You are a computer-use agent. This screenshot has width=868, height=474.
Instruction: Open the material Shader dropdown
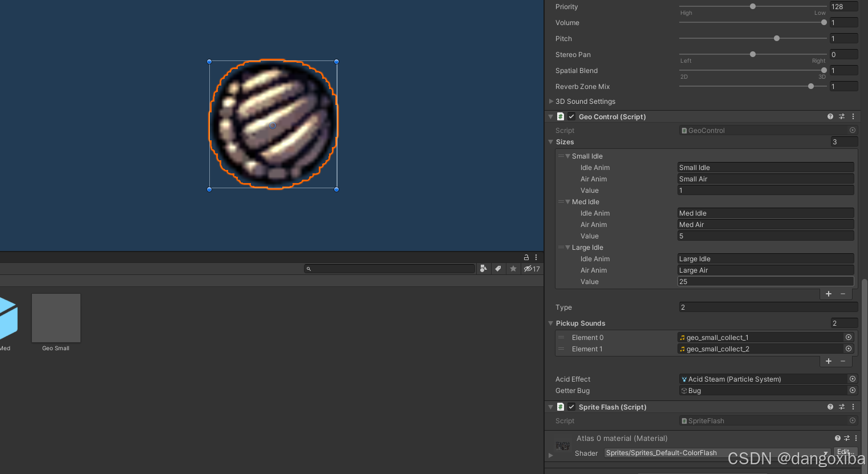click(717, 453)
